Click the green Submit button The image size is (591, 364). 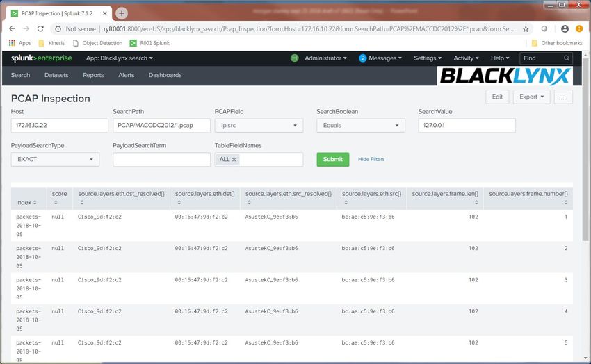333,159
